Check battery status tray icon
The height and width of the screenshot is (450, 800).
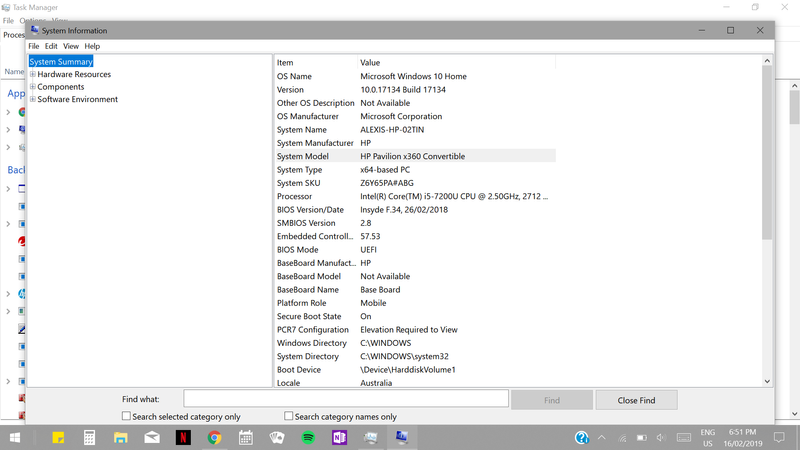tap(642, 438)
